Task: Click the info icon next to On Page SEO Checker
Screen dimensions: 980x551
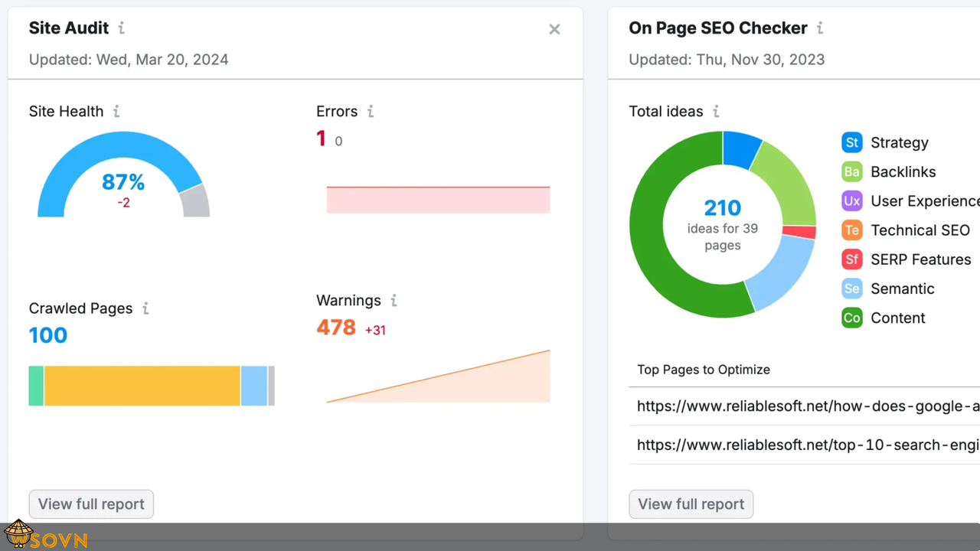Action: pyautogui.click(x=820, y=28)
